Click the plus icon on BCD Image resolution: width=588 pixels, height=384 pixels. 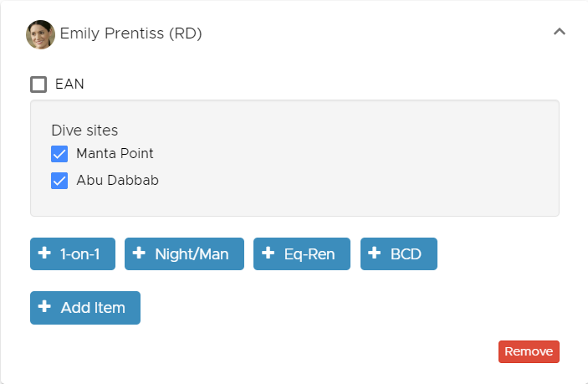tap(375, 253)
